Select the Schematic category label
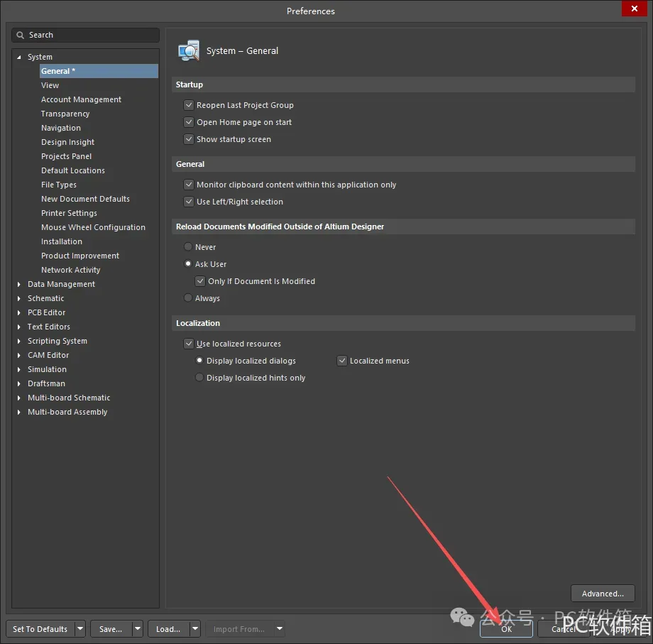Viewport: 653px width, 644px height. (46, 298)
